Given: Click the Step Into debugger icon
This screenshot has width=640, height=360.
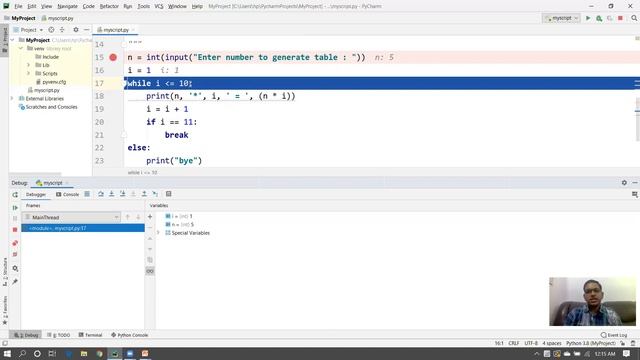Looking at the screenshot, I should (x=111, y=194).
